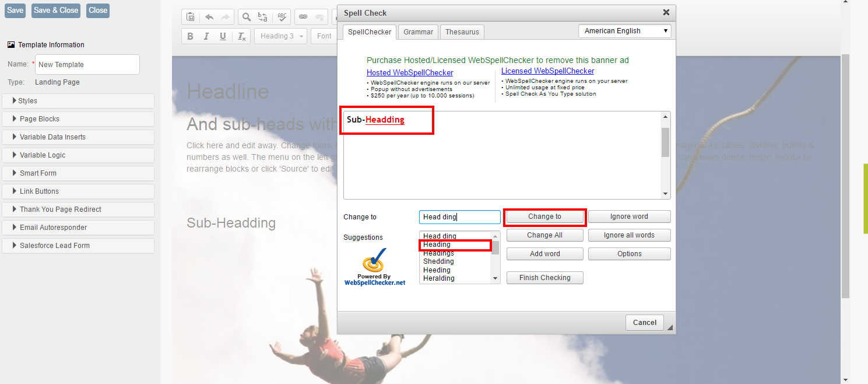868x384 pixels.
Task: Expand the Page Blocks section
Action: tap(78, 119)
